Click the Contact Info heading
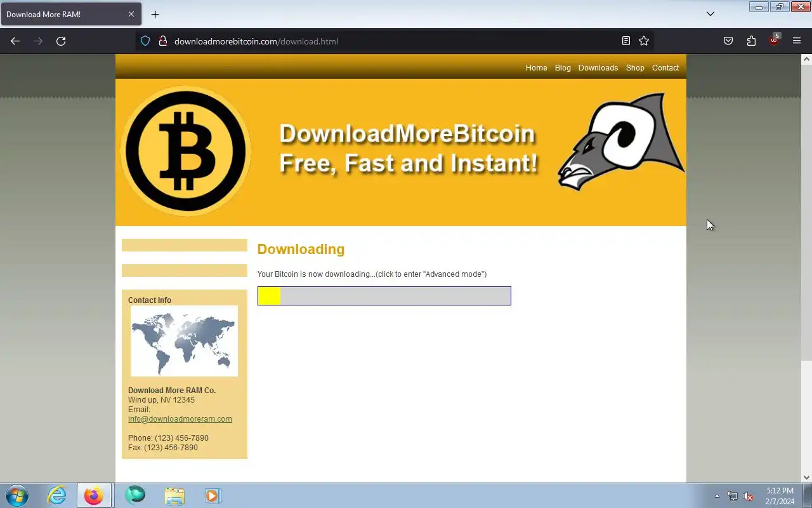This screenshot has height=508, width=812. point(150,300)
